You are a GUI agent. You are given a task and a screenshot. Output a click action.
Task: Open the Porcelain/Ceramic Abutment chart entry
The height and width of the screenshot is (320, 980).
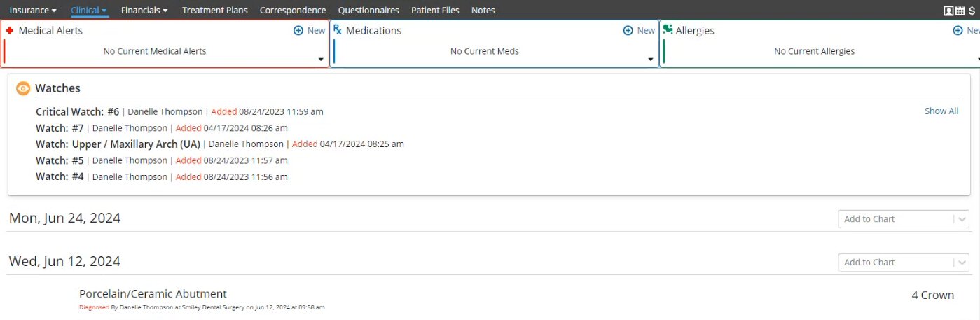153,294
